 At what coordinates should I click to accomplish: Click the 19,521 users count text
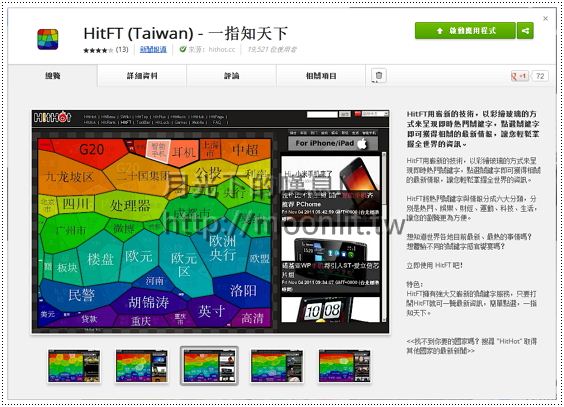point(272,50)
